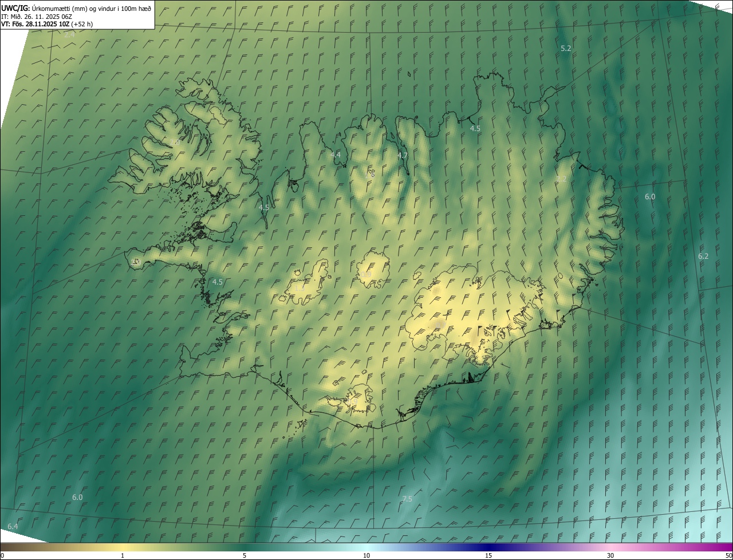Screen dimensions: 733x560
Task: Click the 0.9 value label on the glacier
Action: (x=366, y=275)
